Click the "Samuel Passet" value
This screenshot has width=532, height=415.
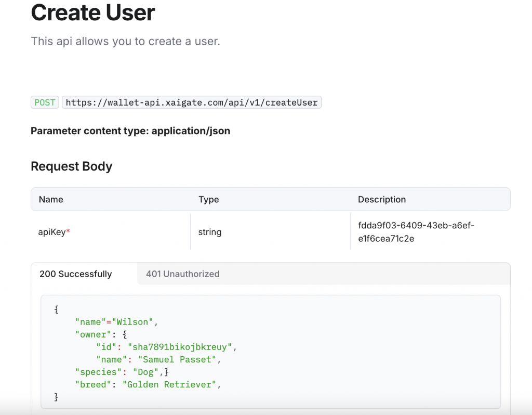(177, 359)
